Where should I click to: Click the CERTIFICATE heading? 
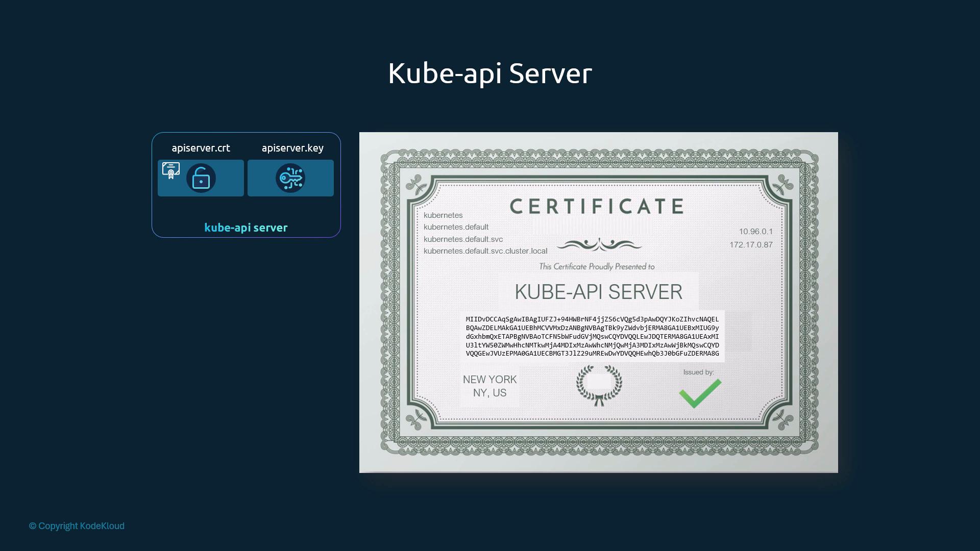pyautogui.click(x=597, y=206)
